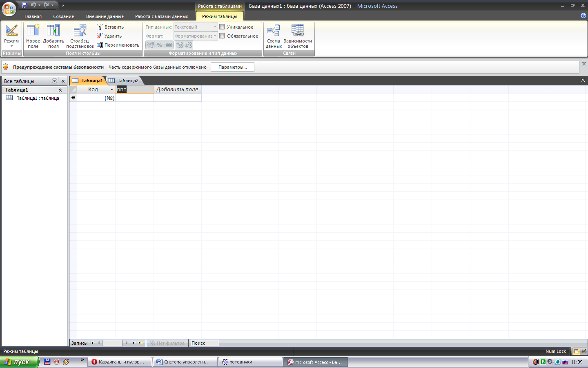Go to last record navigation button
This screenshot has height=368, width=588.
pyautogui.click(x=134, y=343)
